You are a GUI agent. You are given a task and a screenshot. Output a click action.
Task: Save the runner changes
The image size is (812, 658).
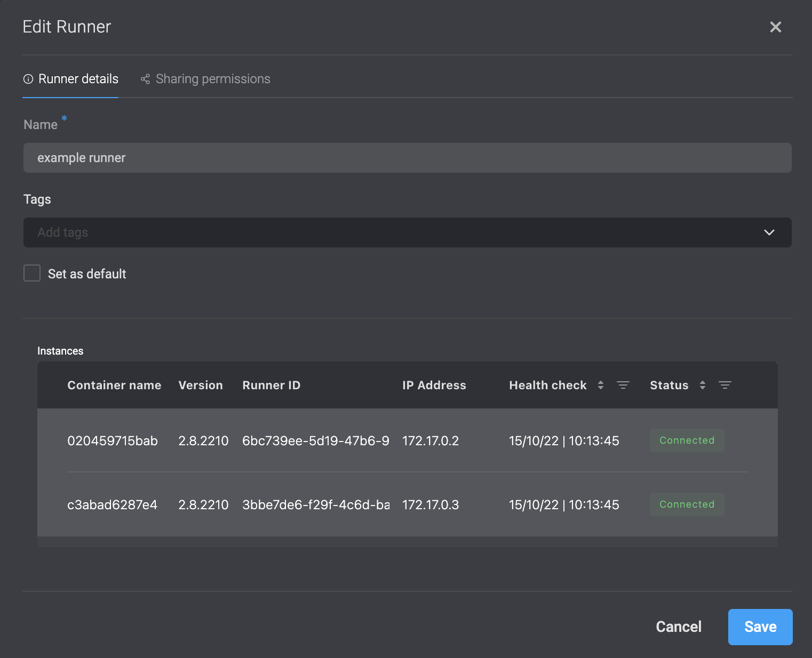pyautogui.click(x=760, y=627)
